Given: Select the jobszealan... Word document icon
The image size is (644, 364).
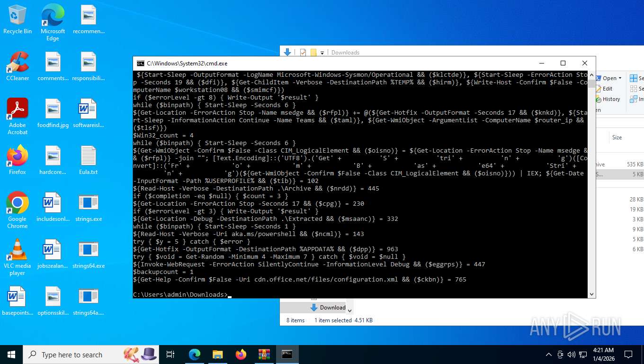Looking at the screenshot, I should 53,254.
